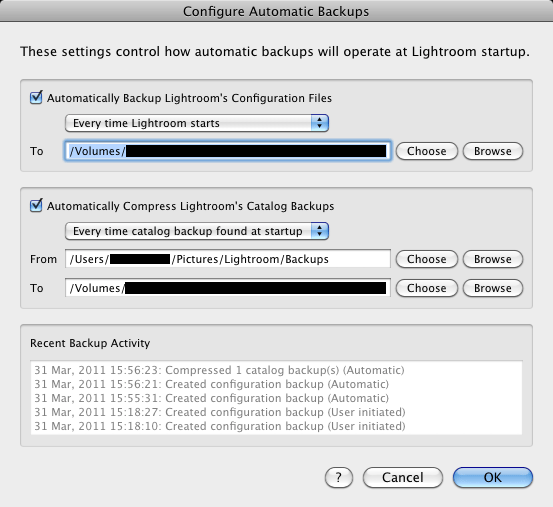Click Browse for configuration backup destination
553x507 pixels.
coord(493,151)
